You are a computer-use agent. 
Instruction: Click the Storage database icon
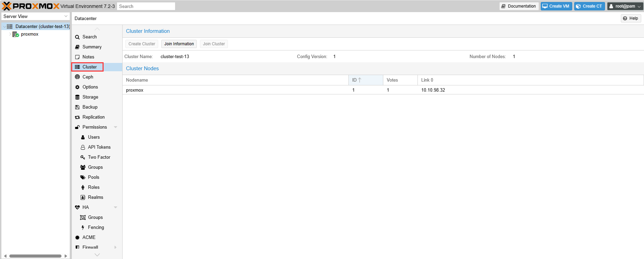coord(77,97)
